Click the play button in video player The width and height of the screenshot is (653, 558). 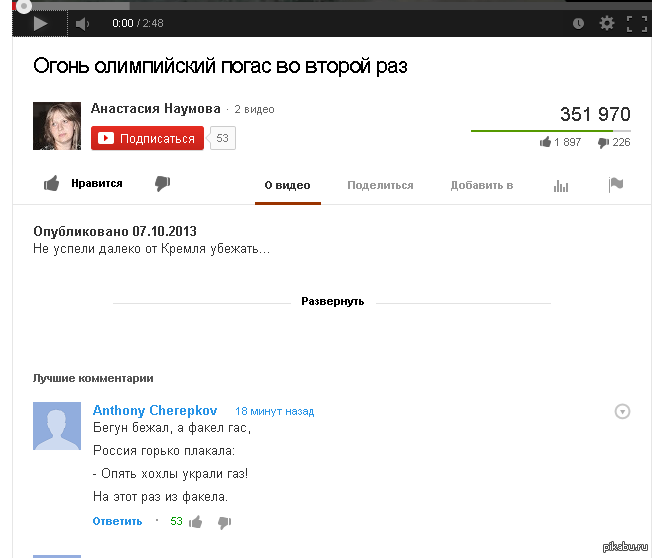pos(40,23)
